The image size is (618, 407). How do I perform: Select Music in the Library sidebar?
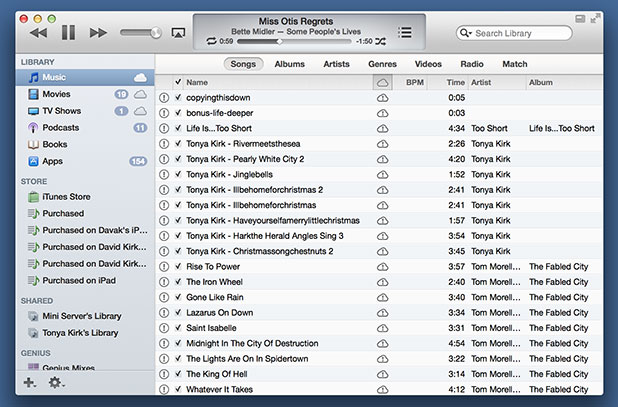point(85,77)
